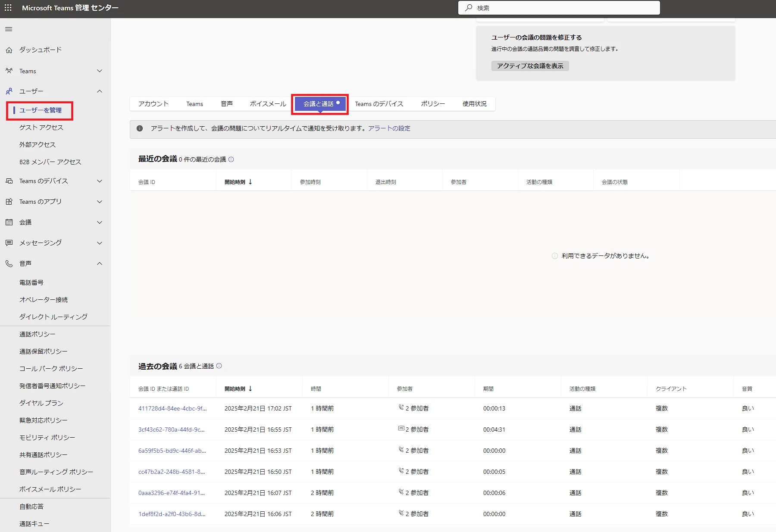The image size is (776, 532).
Task: Switch to the ボイスメール tab
Action: [x=268, y=104]
